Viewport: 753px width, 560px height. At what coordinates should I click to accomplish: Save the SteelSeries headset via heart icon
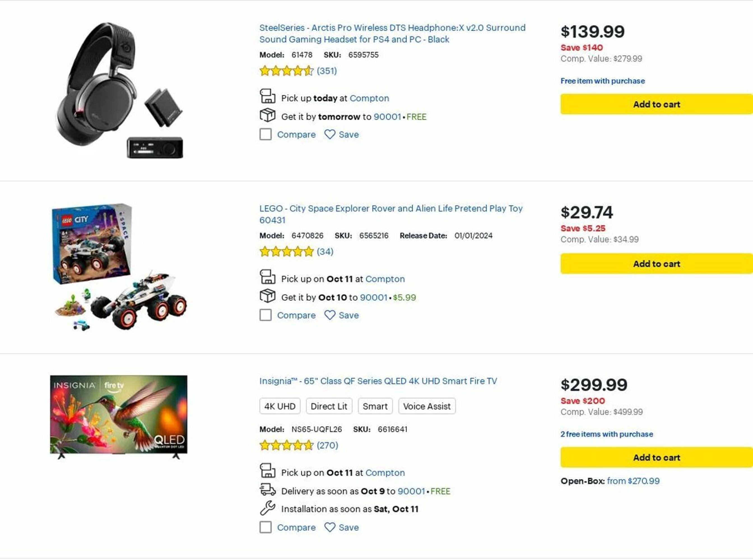pos(330,135)
